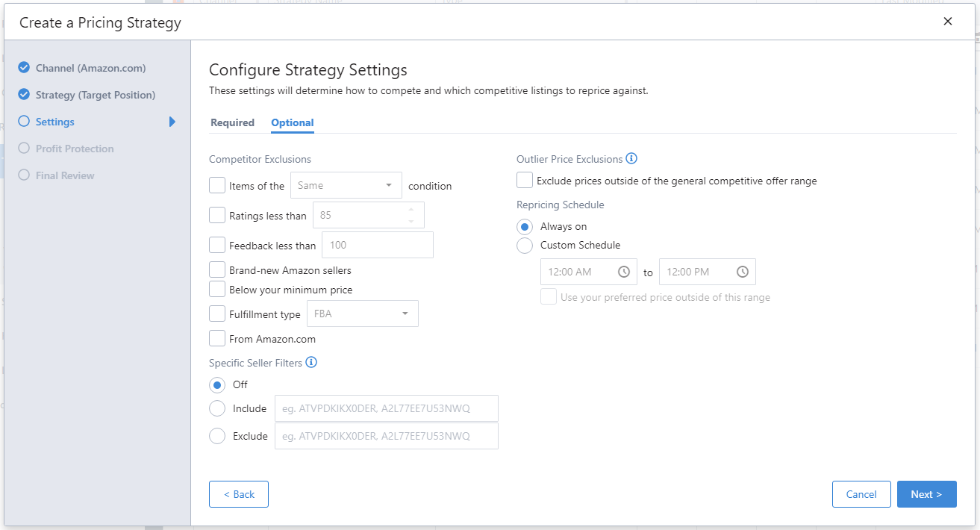Select the Optional tab
Screen dimensions: 980x530
tap(292, 122)
